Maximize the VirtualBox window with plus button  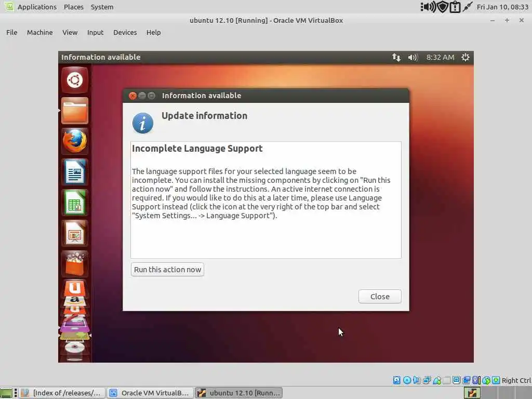tap(507, 20)
